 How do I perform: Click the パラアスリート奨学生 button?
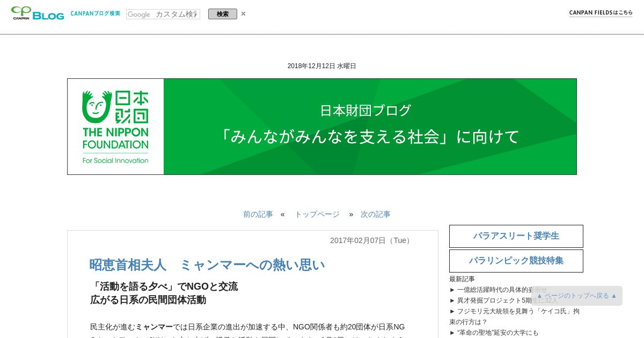click(516, 236)
